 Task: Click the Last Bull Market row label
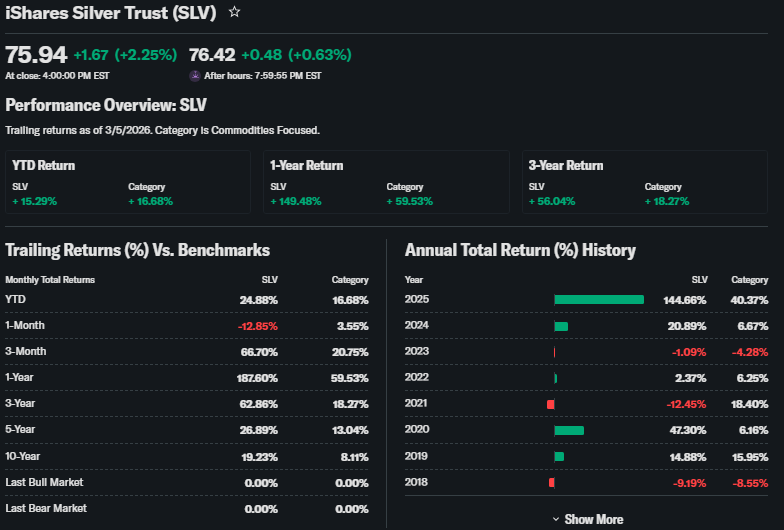coord(44,482)
